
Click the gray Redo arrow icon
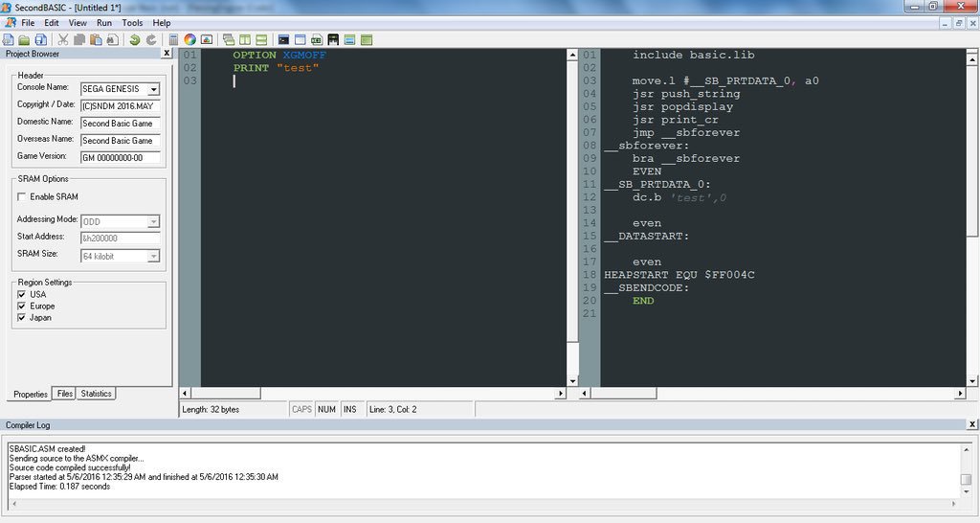(x=150, y=40)
